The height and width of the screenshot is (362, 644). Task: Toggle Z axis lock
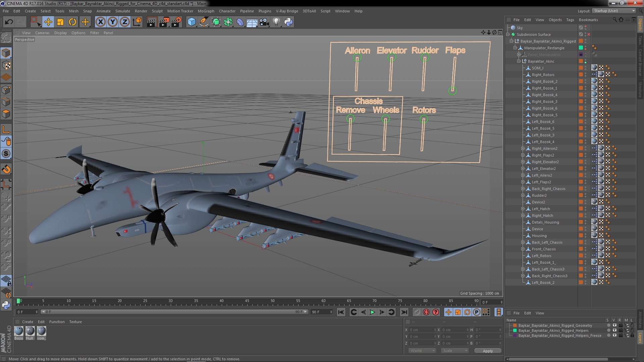[x=125, y=22]
